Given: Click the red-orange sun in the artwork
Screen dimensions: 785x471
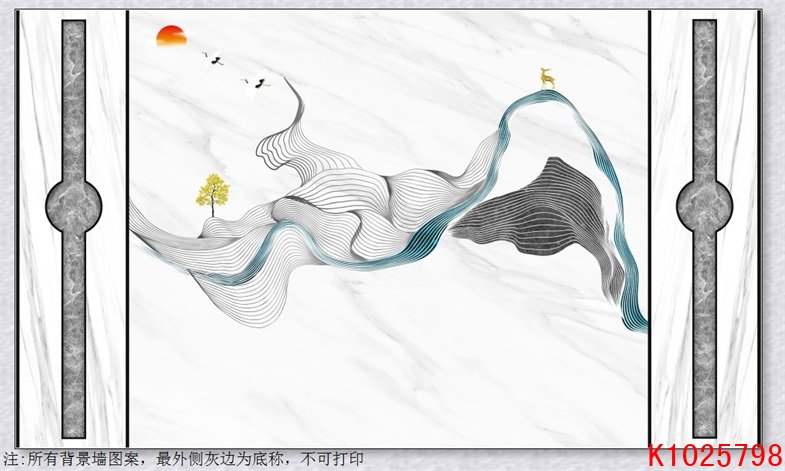Looking at the screenshot, I should click(171, 36).
